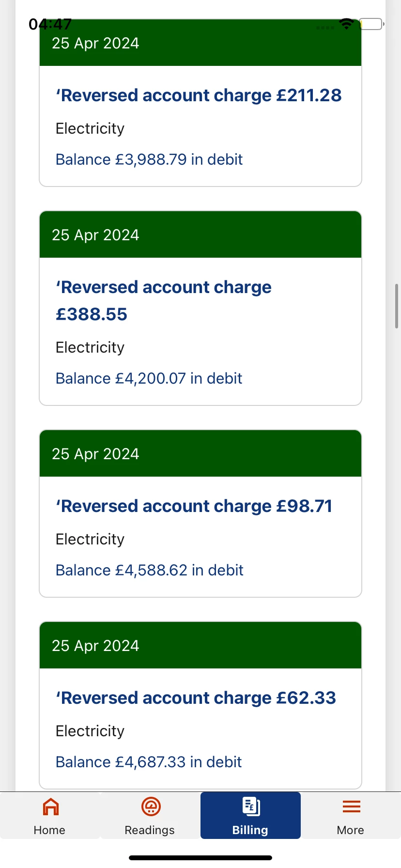Tap the second 25 Apr 2024 green header
This screenshot has width=401, height=868.
coord(200,235)
